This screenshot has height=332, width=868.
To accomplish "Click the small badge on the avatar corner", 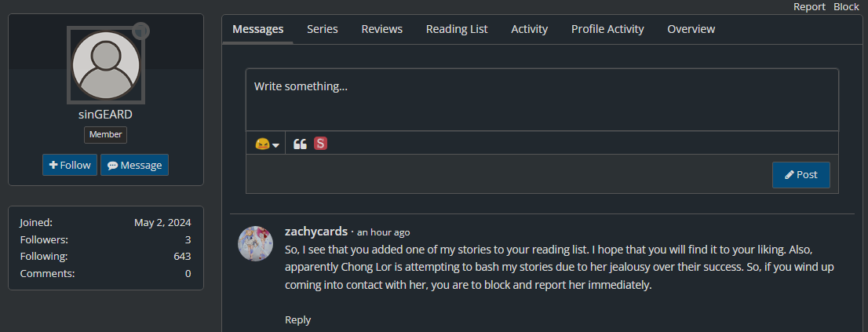I will 141,31.
